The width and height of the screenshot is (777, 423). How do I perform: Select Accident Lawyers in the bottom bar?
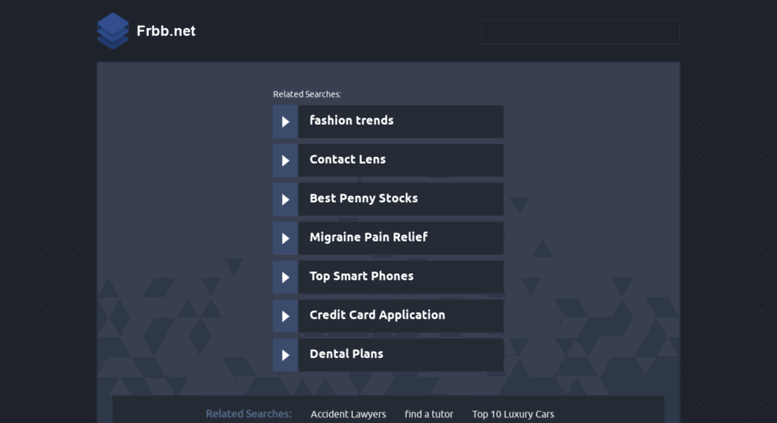pos(348,414)
